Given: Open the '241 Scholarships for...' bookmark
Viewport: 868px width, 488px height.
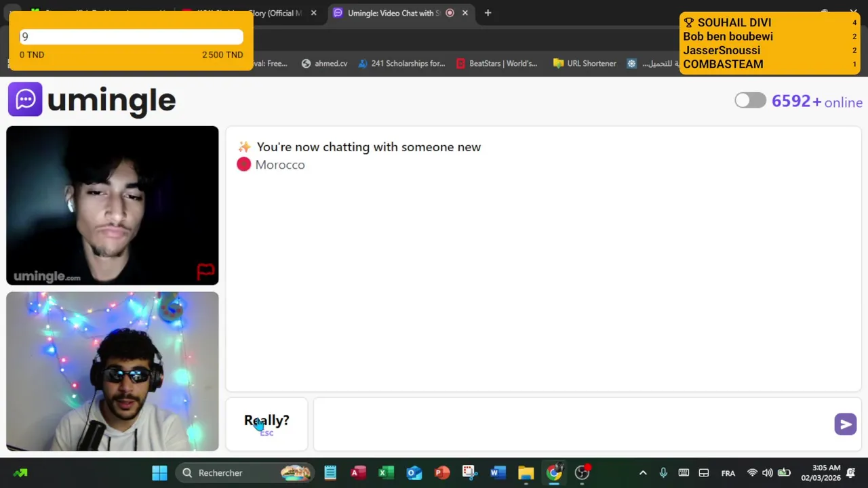Looking at the screenshot, I should point(401,63).
